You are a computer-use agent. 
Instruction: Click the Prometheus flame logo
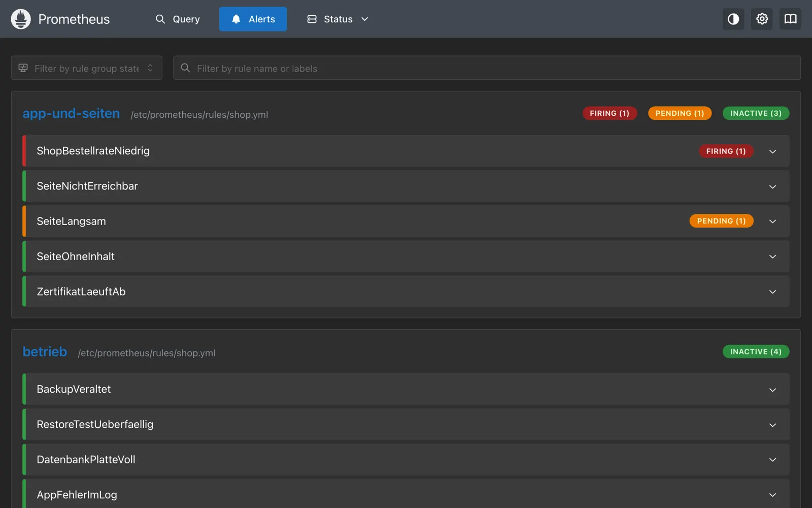tap(21, 19)
